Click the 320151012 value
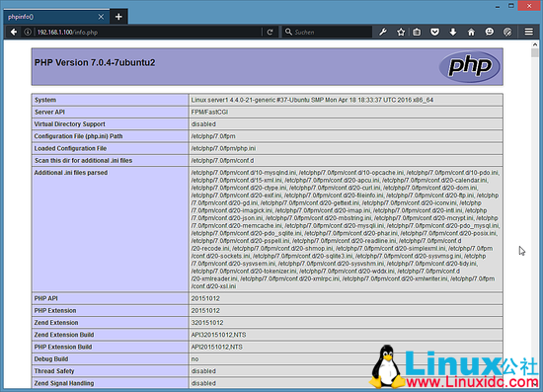This screenshot has height=392, width=543. pos(207,323)
